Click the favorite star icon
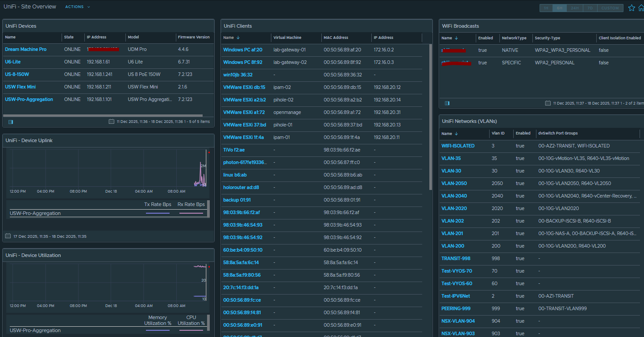 (632, 8)
